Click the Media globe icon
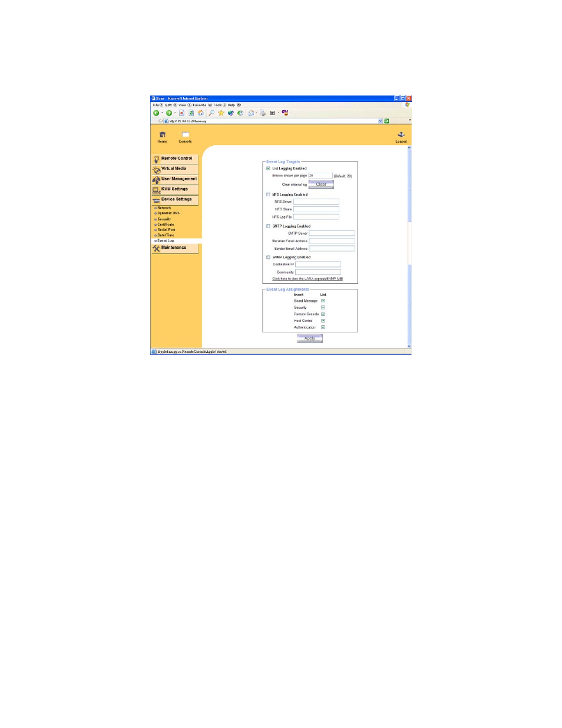 point(231,113)
